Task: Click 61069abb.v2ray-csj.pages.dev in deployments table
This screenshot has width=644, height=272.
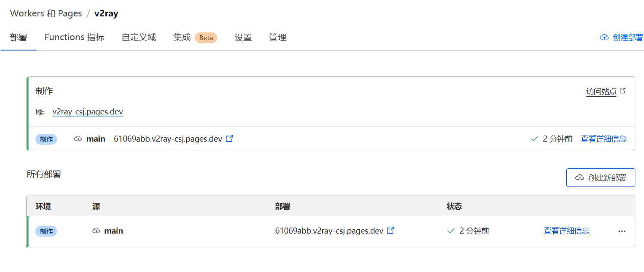Action: [x=329, y=231]
